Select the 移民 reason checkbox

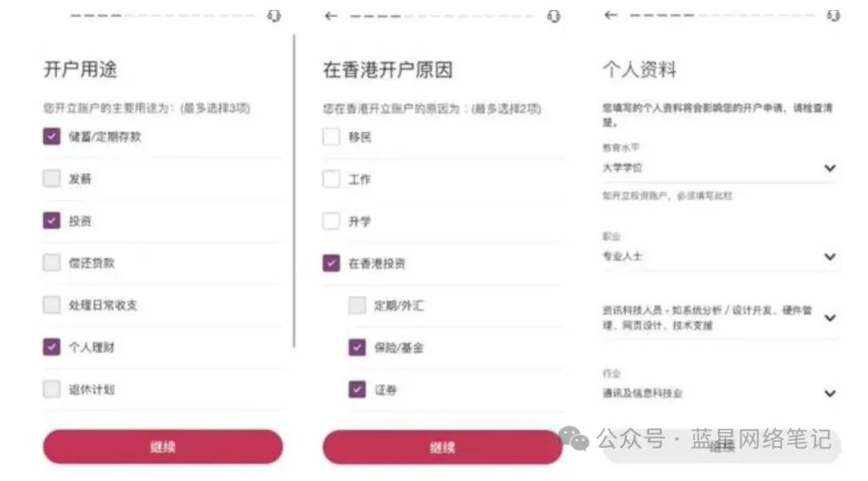tap(331, 137)
